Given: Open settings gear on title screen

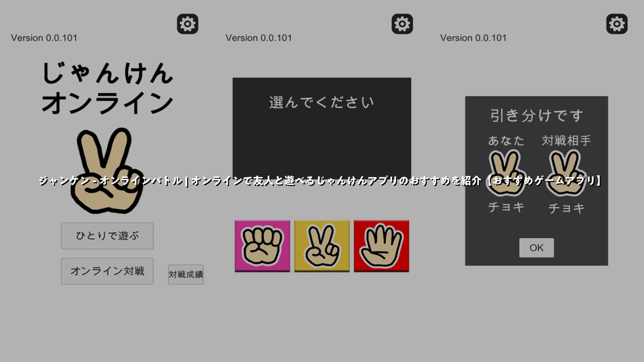Looking at the screenshot, I should click(x=187, y=24).
